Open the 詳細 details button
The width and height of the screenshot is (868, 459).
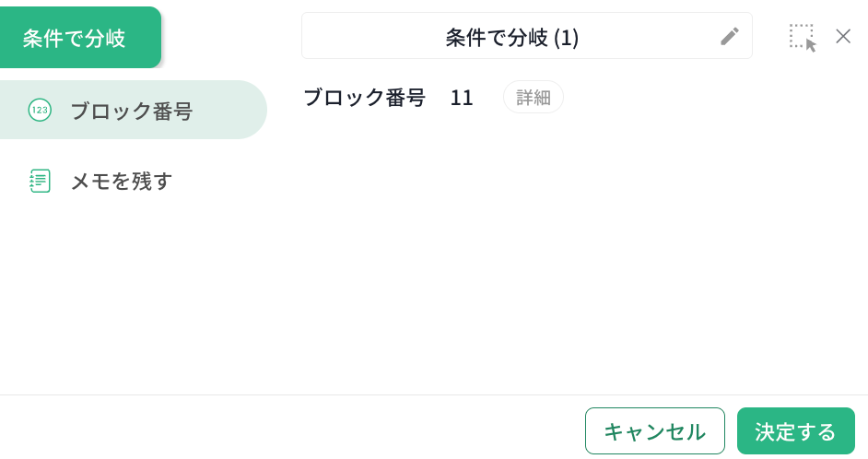[534, 98]
